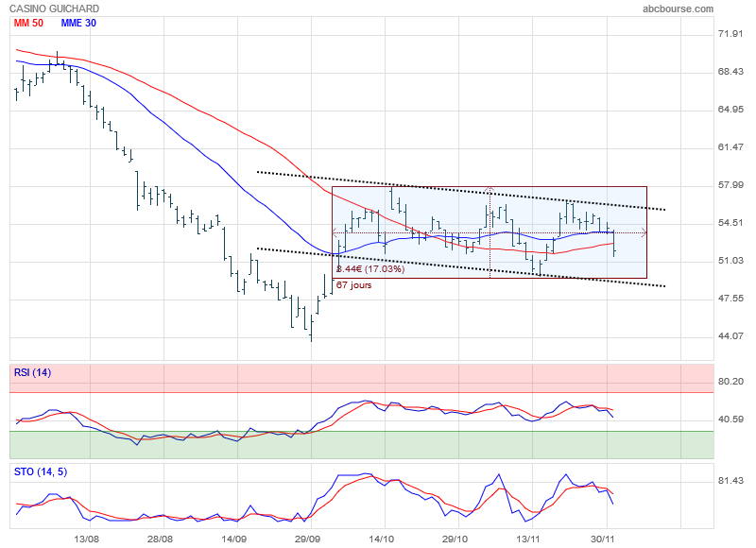
Task: Click the RSI (14) indicator label
Action: (33, 373)
